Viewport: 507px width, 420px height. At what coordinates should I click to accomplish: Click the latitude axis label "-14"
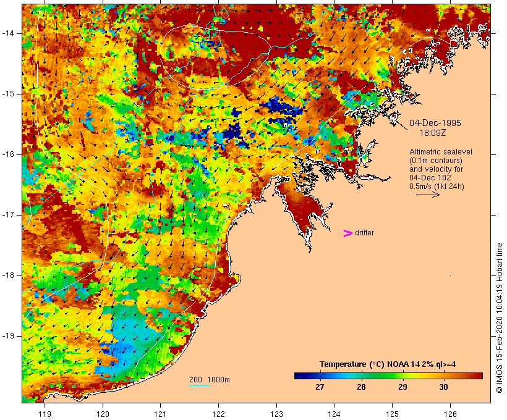8,33
